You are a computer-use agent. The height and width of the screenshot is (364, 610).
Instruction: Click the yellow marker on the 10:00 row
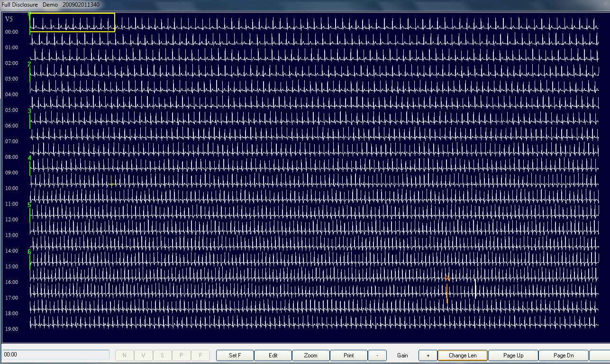[111, 181]
